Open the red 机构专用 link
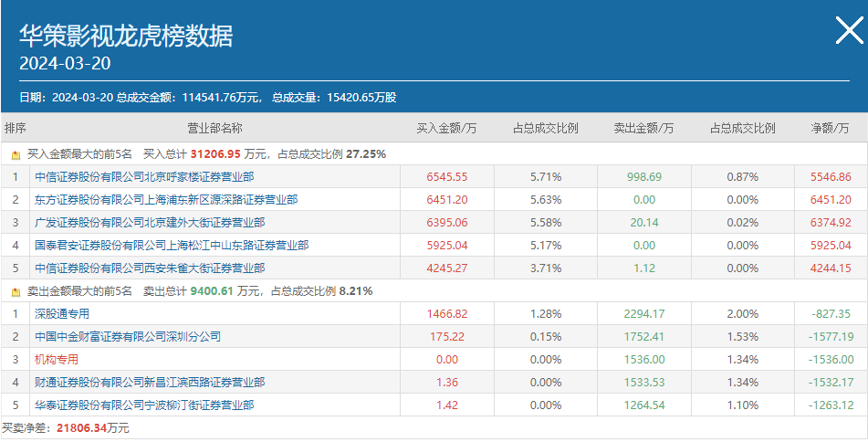Screen dimensions: 868x442 tap(56, 360)
